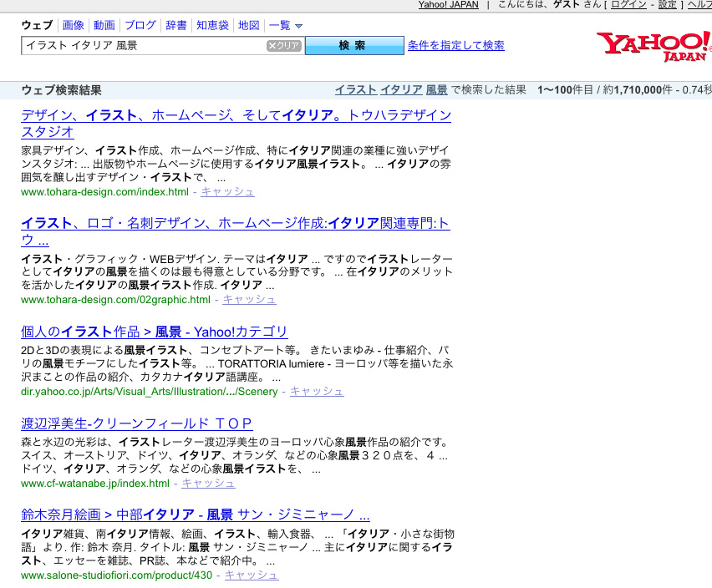Click 風景 keyword link in results header

(436, 90)
